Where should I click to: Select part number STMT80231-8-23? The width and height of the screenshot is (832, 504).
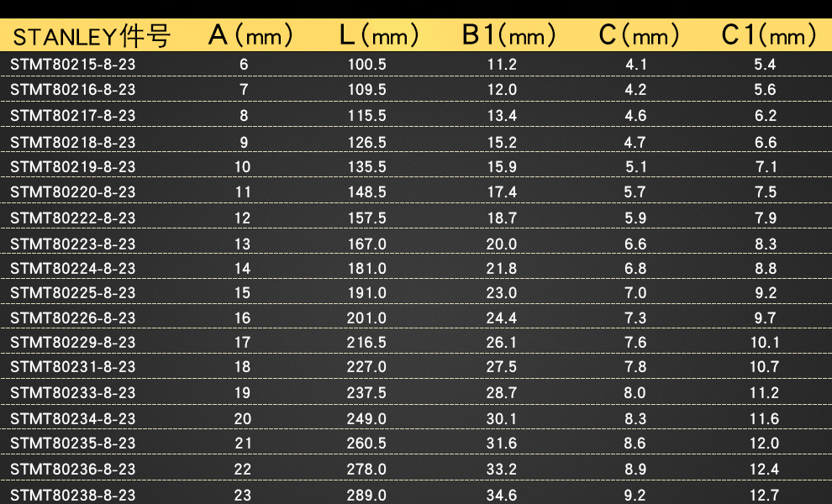pos(72,366)
